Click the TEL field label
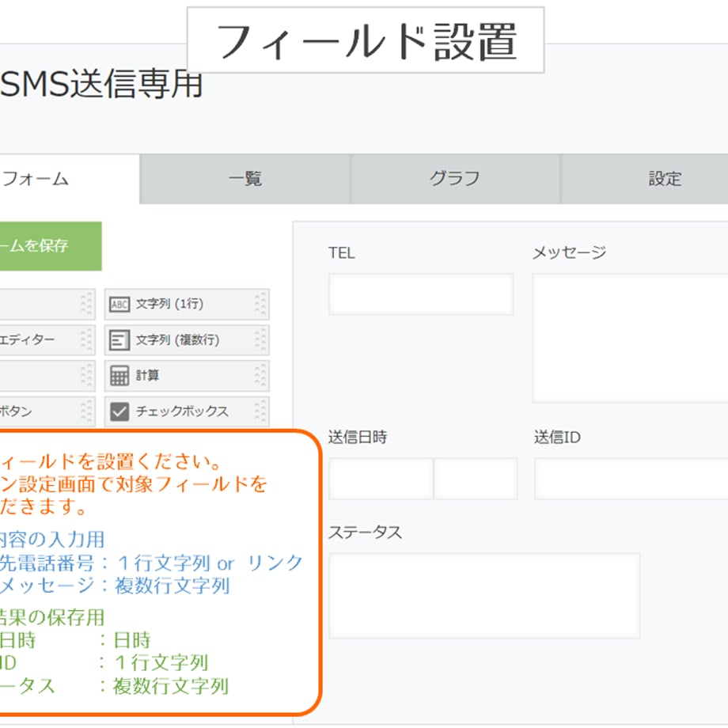 (x=342, y=253)
